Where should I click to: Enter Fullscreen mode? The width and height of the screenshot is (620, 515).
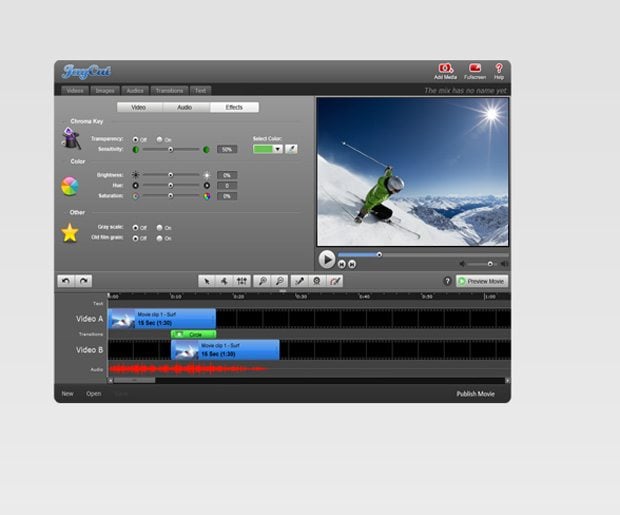click(475, 69)
